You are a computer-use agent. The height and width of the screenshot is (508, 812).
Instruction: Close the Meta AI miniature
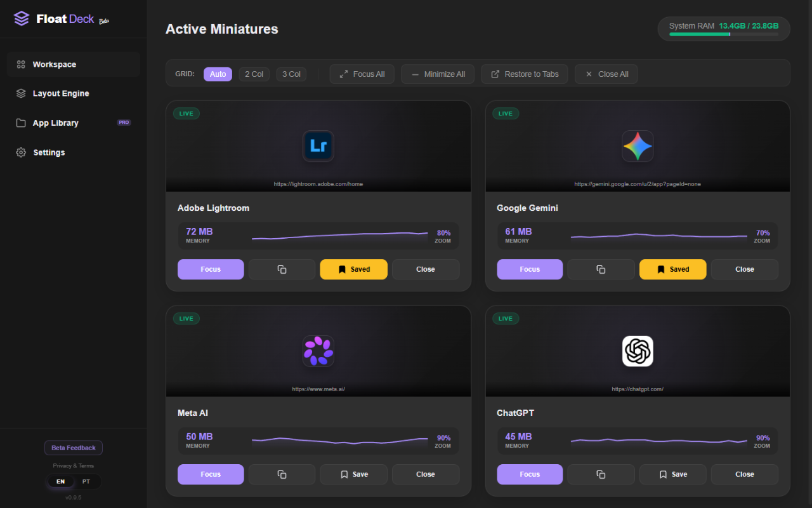pyautogui.click(x=426, y=474)
